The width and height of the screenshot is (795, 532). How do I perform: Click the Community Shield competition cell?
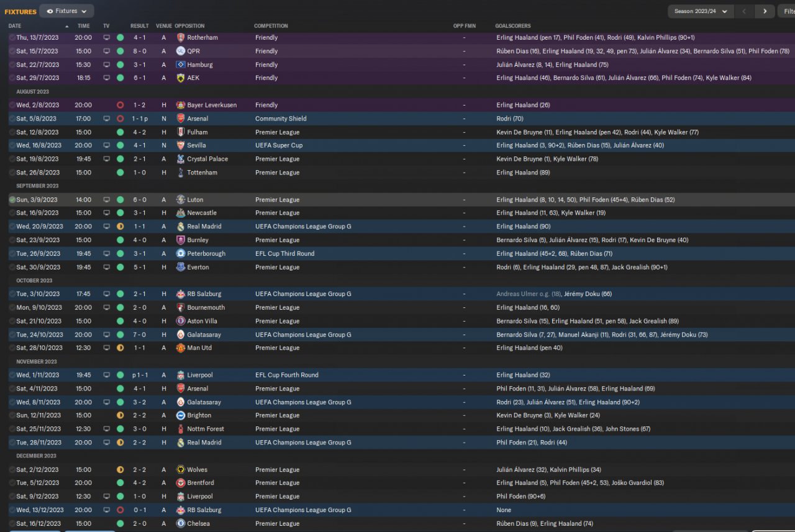pos(281,119)
